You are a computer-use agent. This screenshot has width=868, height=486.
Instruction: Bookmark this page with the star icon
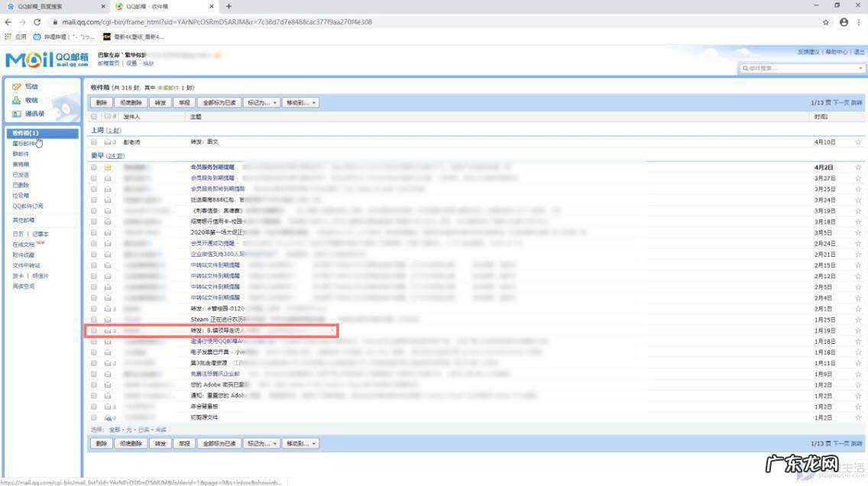click(826, 22)
